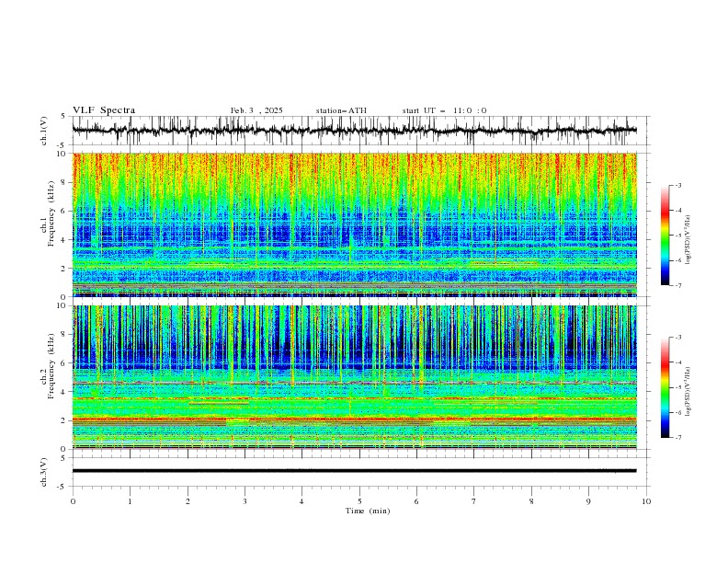Click the log(PSD) label beside the ch.1 color bar
Screen dimensions: 728x563
[688, 240]
